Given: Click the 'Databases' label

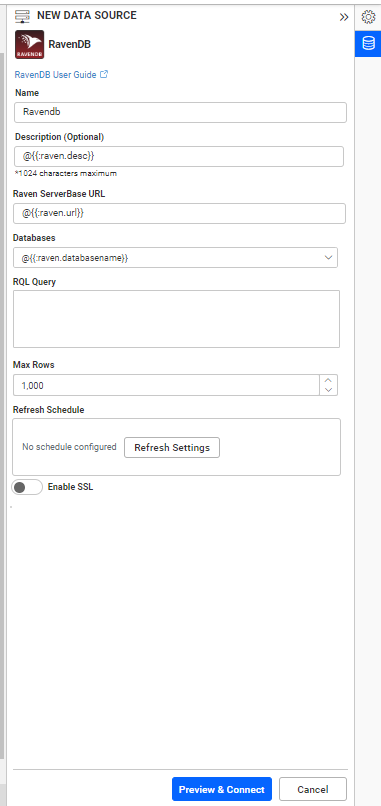Looking at the screenshot, I should point(34,238).
